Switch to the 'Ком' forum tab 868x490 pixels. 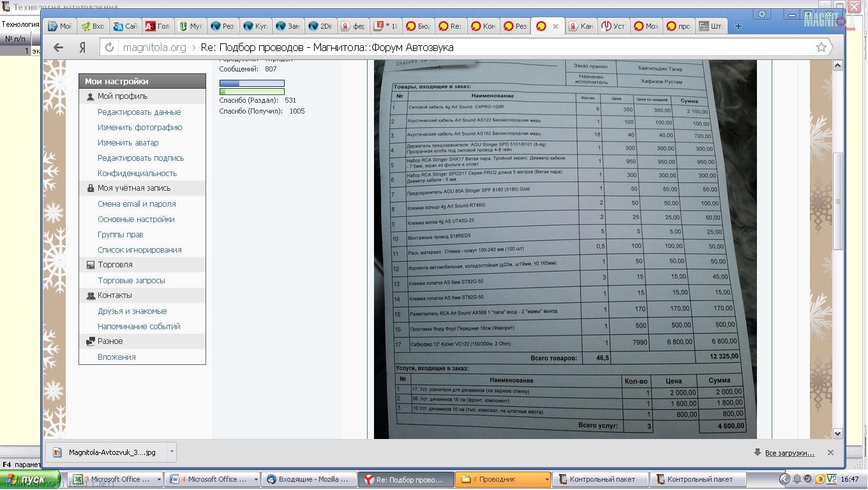click(x=483, y=26)
